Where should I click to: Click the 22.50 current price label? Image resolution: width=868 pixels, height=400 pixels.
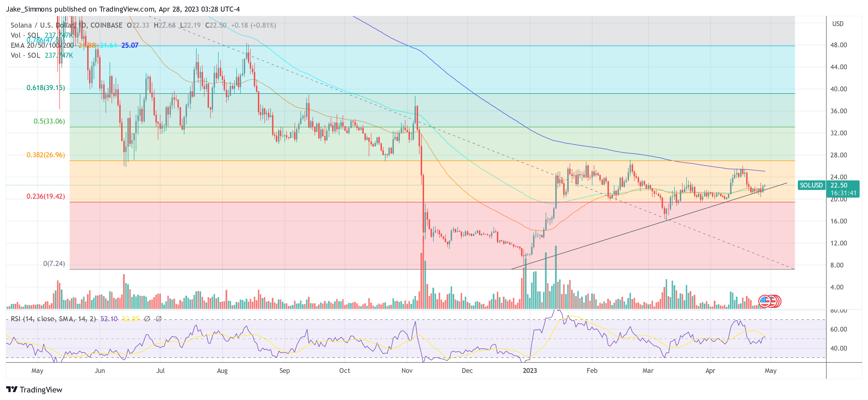(839, 185)
